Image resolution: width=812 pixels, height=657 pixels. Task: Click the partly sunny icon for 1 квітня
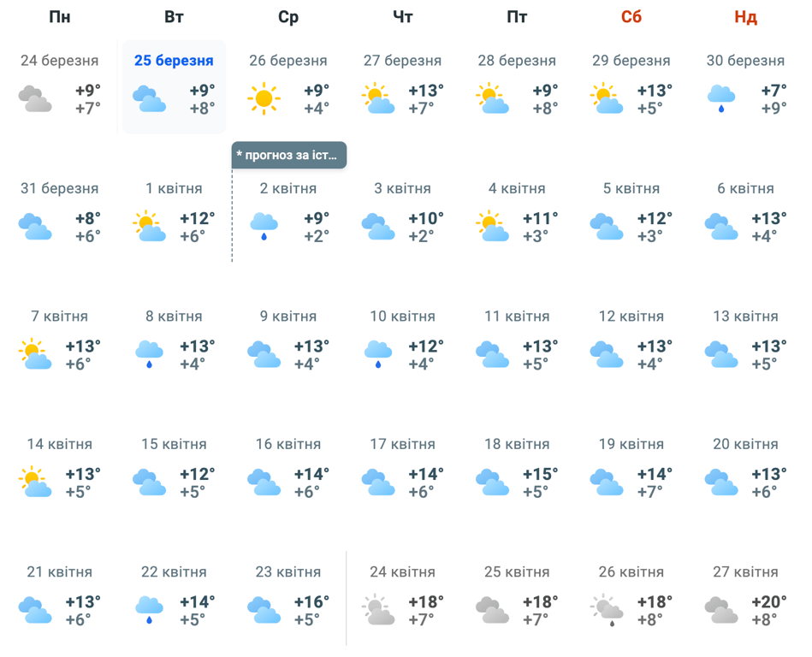(x=150, y=227)
